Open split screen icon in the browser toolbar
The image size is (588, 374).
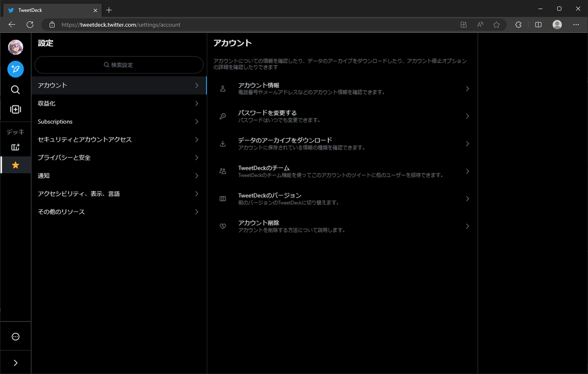pyautogui.click(x=538, y=25)
